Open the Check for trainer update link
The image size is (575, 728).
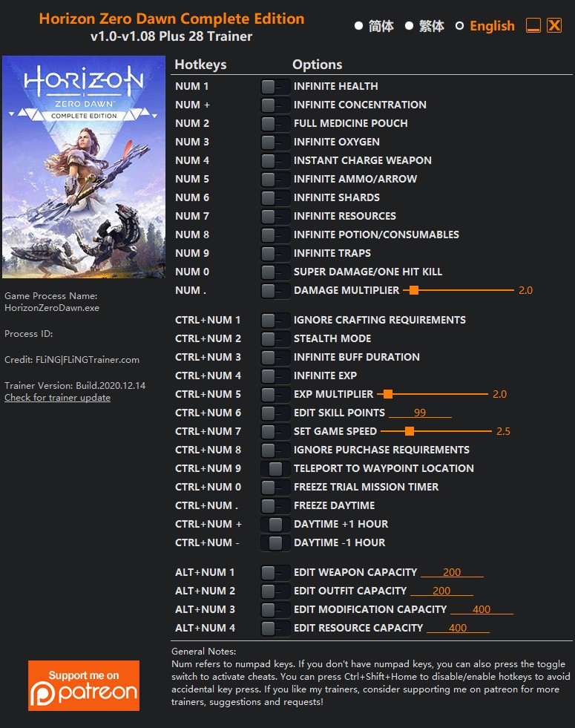click(x=58, y=398)
